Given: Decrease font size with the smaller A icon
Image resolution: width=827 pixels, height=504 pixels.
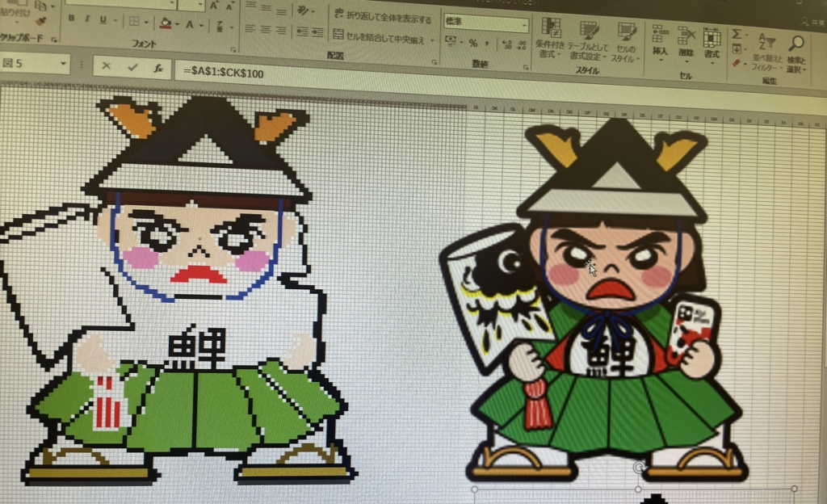Looking at the screenshot, I should pyautogui.click(x=229, y=6).
